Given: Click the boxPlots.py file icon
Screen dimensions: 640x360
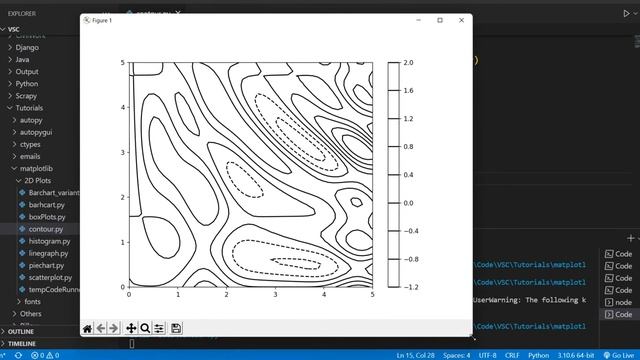Looking at the screenshot, I should coord(22,217).
